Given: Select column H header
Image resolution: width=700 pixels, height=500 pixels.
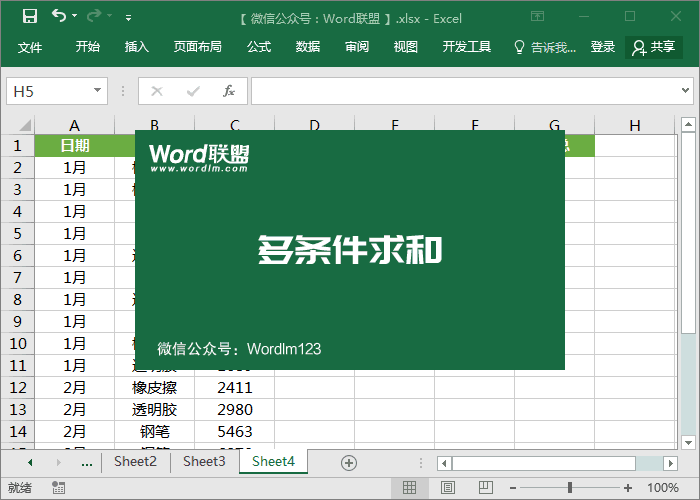Looking at the screenshot, I should (635, 125).
